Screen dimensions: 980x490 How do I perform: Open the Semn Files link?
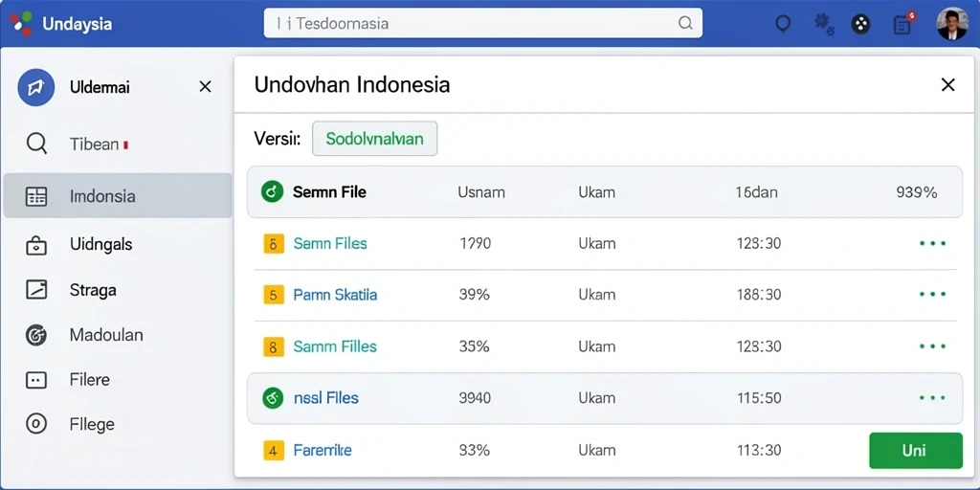330,243
